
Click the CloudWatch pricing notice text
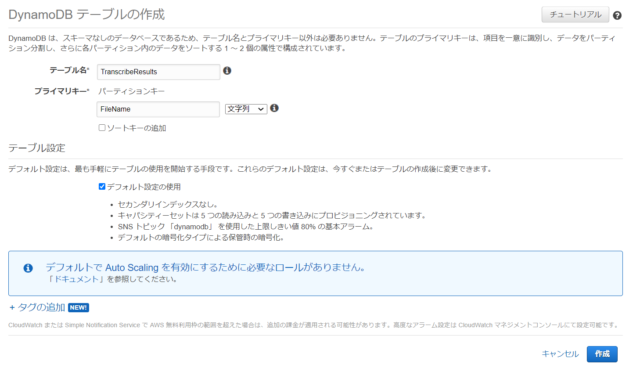[x=313, y=325]
